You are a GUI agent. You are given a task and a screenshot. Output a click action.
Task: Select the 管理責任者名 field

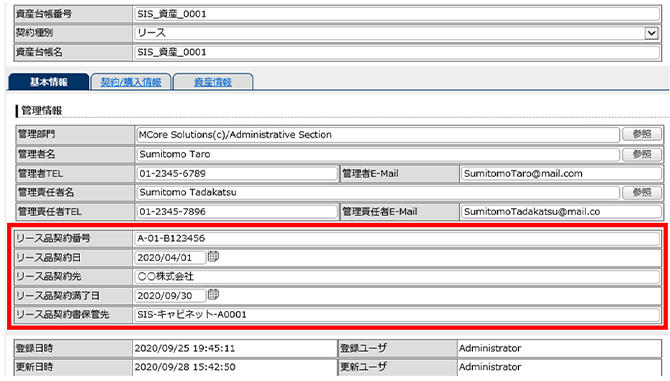(378, 193)
